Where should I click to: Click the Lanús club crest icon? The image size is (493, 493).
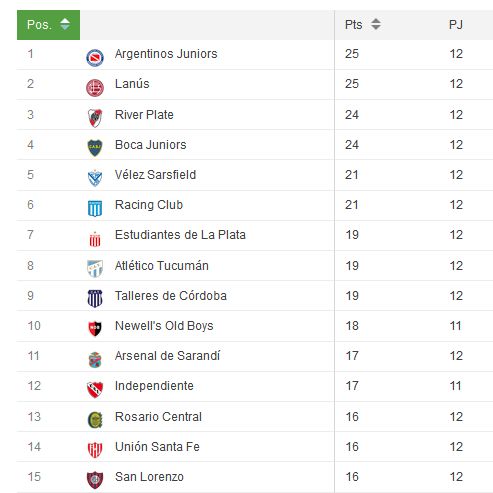95,88
